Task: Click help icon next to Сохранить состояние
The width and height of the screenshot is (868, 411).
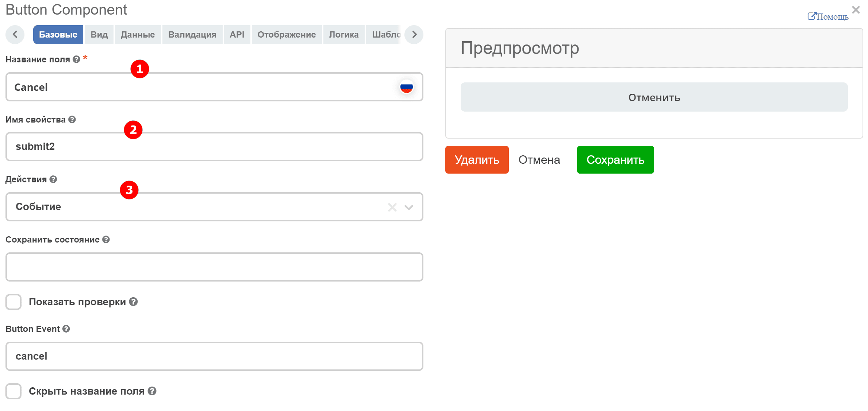Action: [x=106, y=240]
